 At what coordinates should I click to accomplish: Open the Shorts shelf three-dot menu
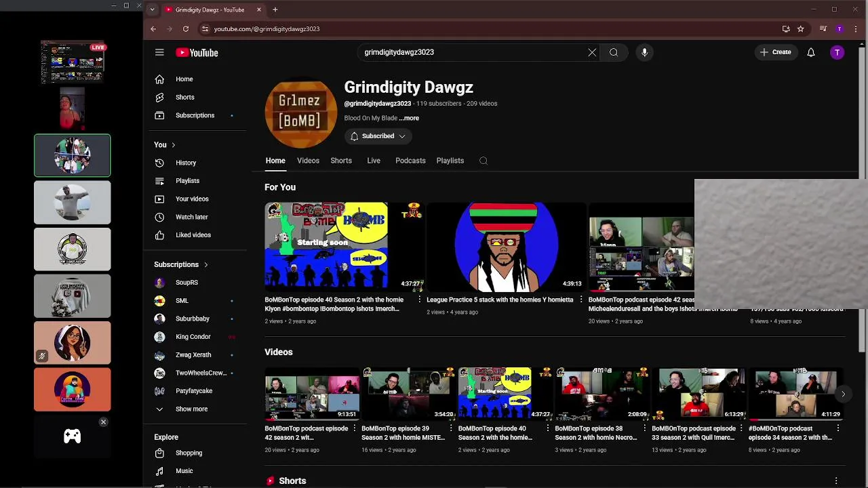tap(836, 481)
